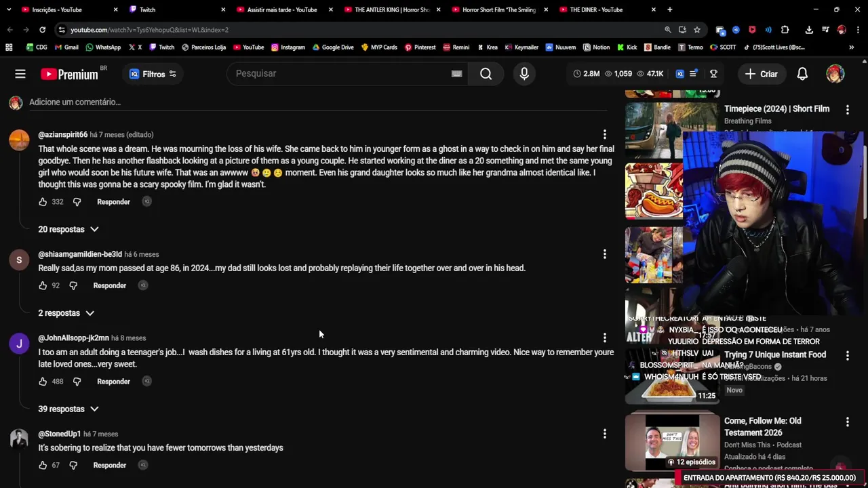This screenshot has height=488, width=868.
Task: Switch to Assistir mais tarde tab
Action: [x=283, y=9]
